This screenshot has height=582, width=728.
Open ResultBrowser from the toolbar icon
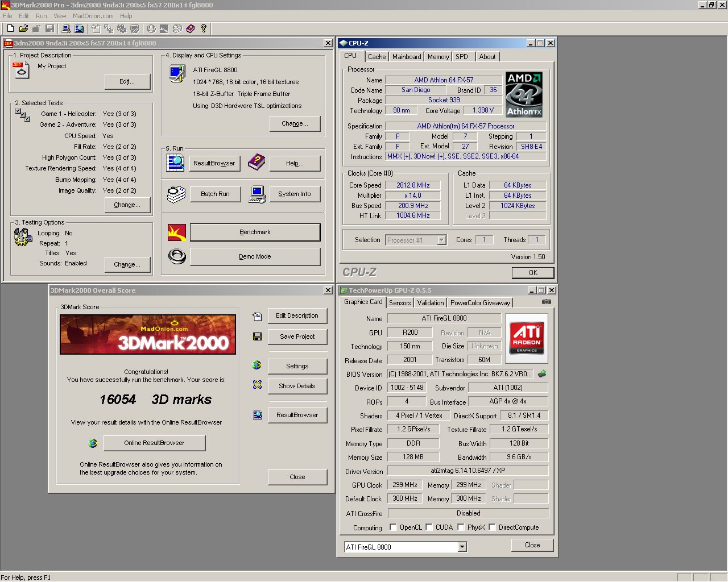click(79, 28)
